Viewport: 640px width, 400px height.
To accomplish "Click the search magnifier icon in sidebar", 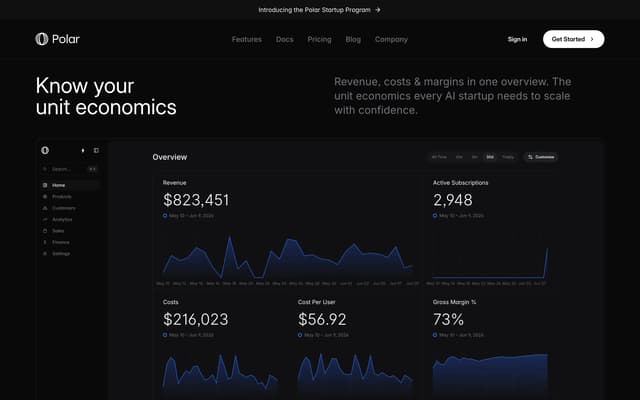I will pos(45,169).
